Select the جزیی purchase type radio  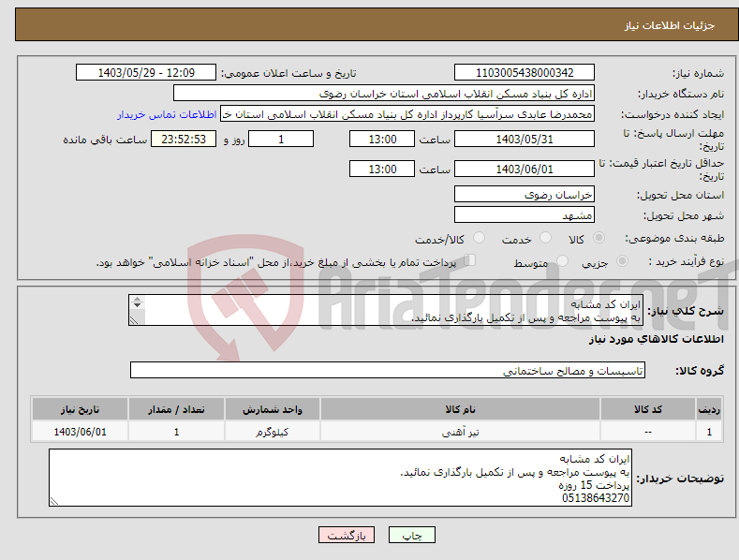622,261
